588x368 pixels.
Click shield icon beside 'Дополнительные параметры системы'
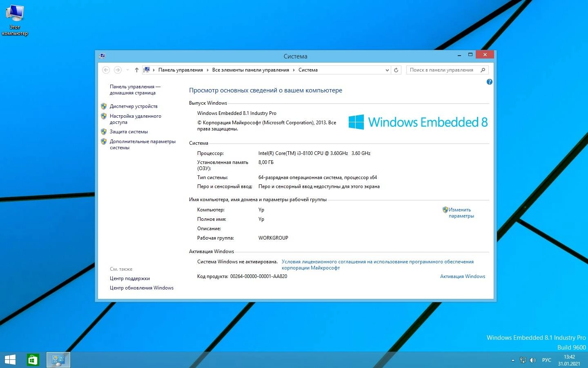pos(104,141)
